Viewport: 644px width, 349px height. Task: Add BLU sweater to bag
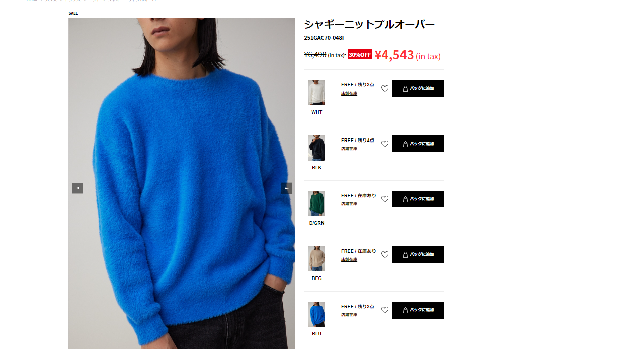pyautogui.click(x=418, y=310)
